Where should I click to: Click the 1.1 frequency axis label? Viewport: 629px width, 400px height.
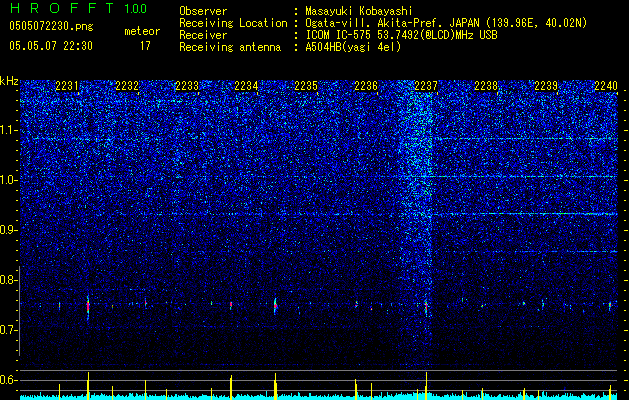(x=9, y=130)
